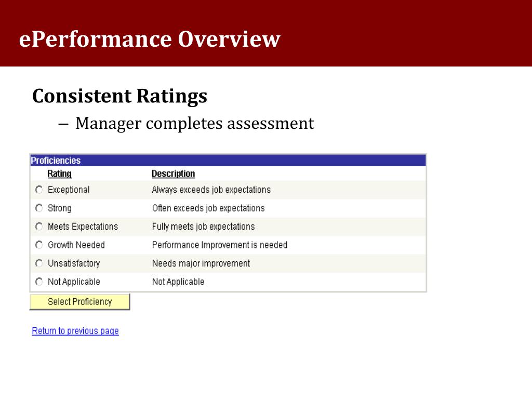The width and height of the screenshot is (532, 399).
Task: Click the Exceptional rating label
Action: point(69,190)
